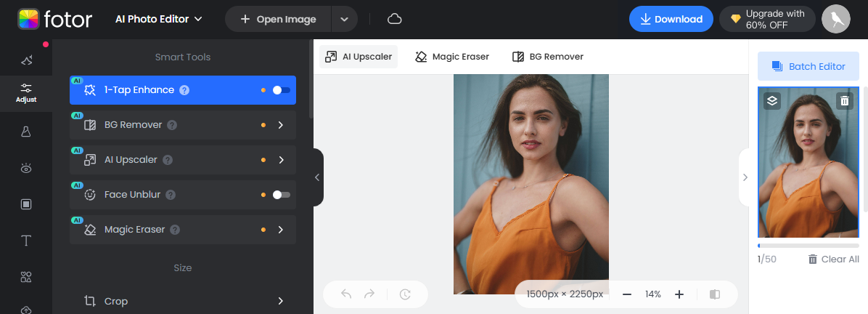Select the portrait thumbnail in batch panel
Image resolution: width=868 pixels, height=314 pixels.
click(808, 162)
